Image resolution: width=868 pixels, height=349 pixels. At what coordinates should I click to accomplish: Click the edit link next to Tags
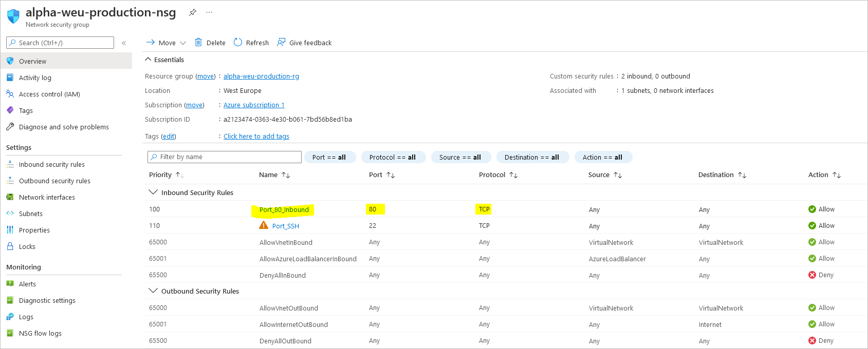coord(169,136)
